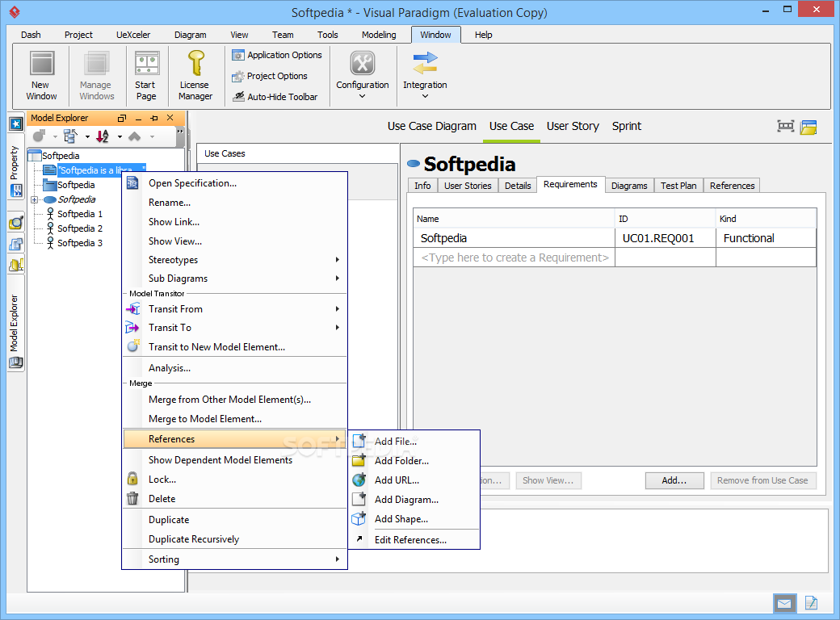
Task: Choose Rename in the context menu
Action: pos(235,203)
